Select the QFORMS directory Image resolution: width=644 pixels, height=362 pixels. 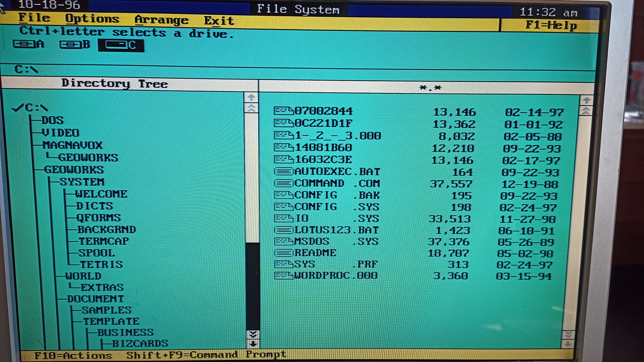(99, 218)
